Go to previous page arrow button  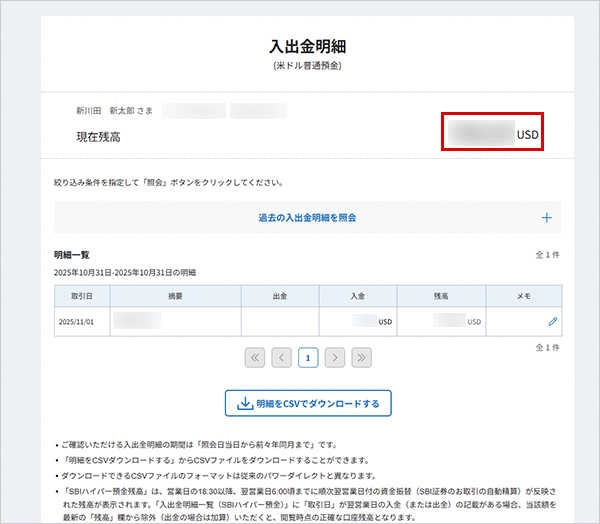click(281, 357)
